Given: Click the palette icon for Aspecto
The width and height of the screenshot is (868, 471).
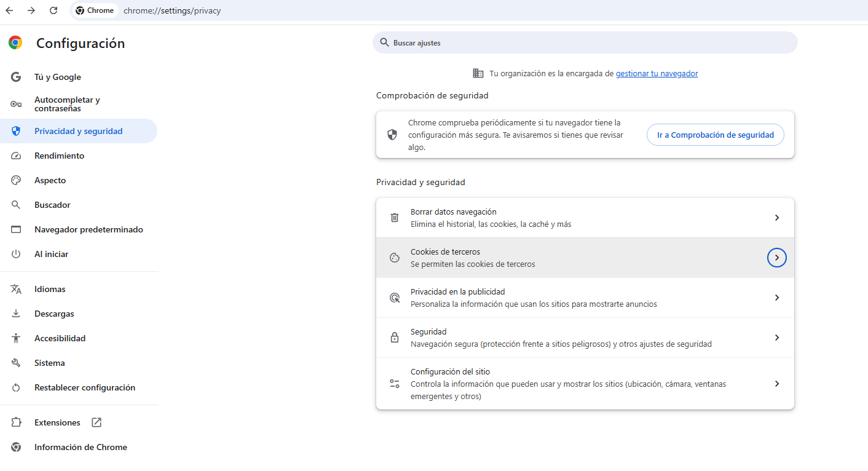Looking at the screenshot, I should (x=16, y=180).
